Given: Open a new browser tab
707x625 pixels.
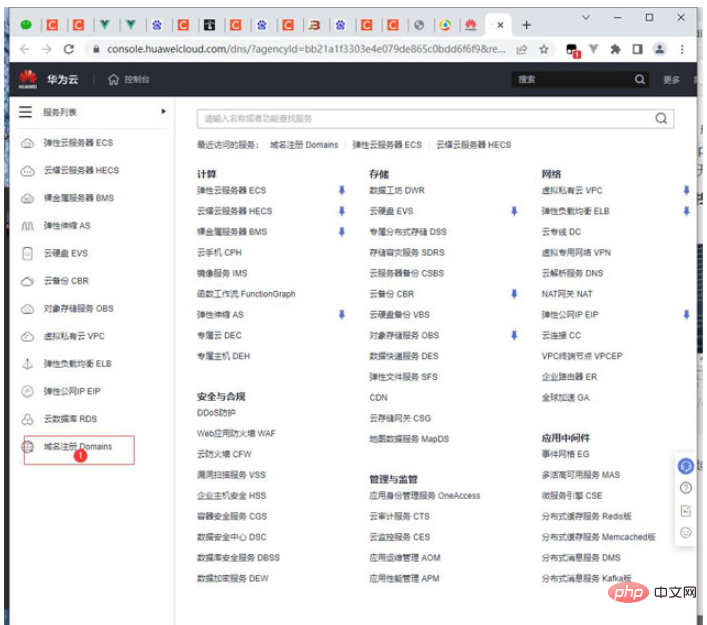Looking at the screenshot, I should coord(526,25).
